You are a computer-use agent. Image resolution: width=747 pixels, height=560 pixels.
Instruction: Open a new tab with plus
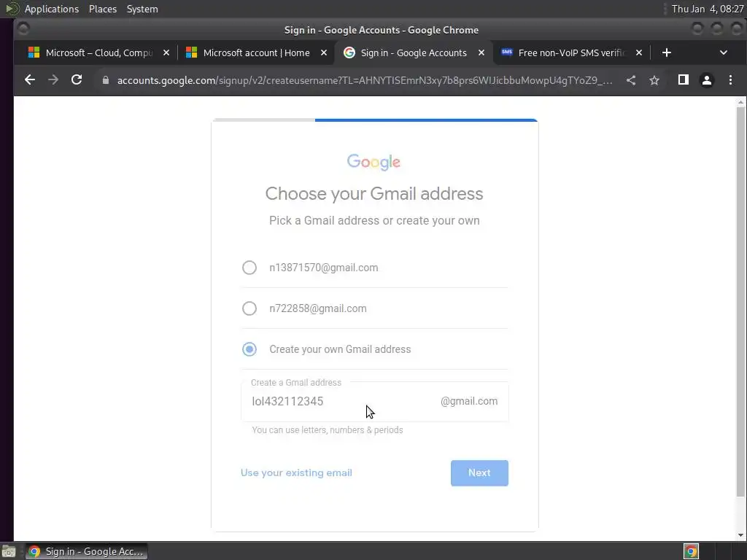pos(667,52)
